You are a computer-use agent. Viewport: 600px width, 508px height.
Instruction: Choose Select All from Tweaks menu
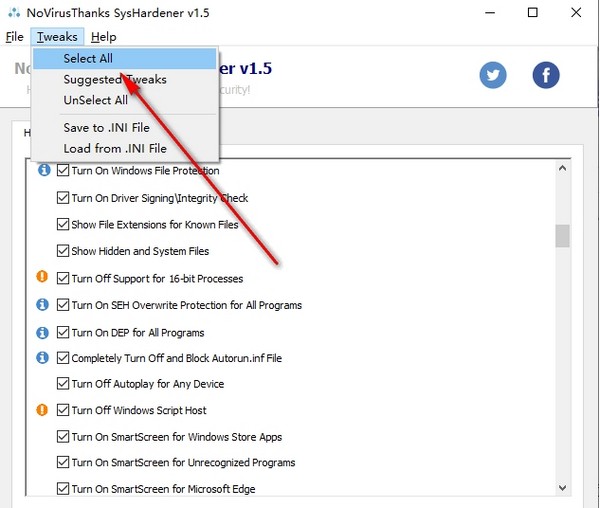(125, 59)
